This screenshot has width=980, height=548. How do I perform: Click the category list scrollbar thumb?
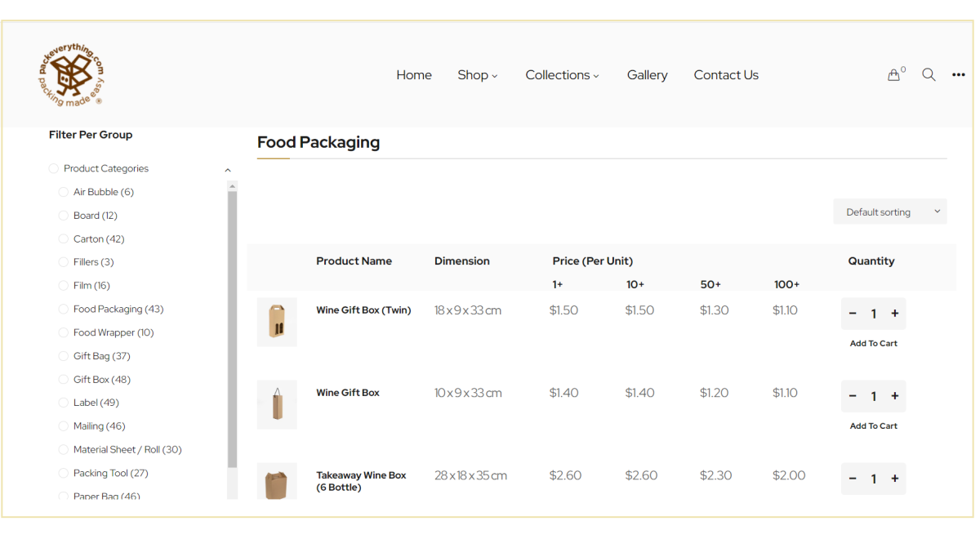coord(232,329)
